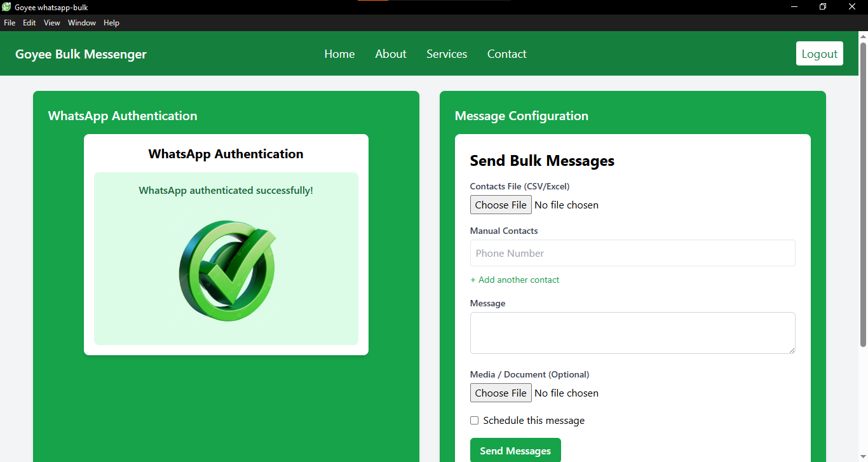Open the Edit menu
Screen dimensions: 868x462
point(29,22)
